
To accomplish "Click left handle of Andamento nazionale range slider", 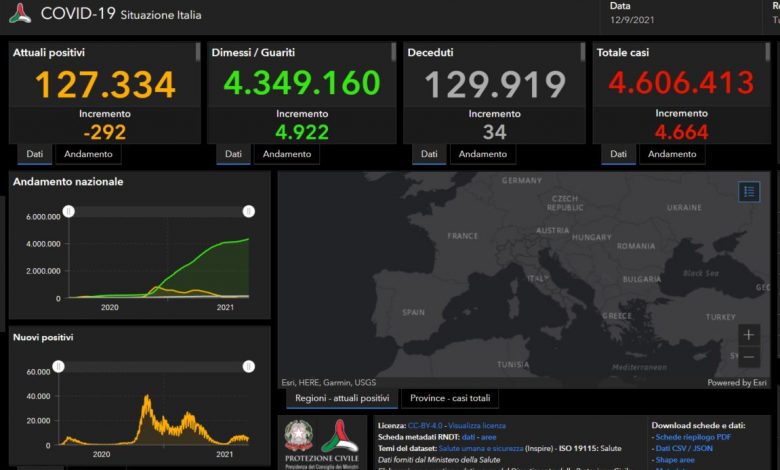I will tap(68, 211).
